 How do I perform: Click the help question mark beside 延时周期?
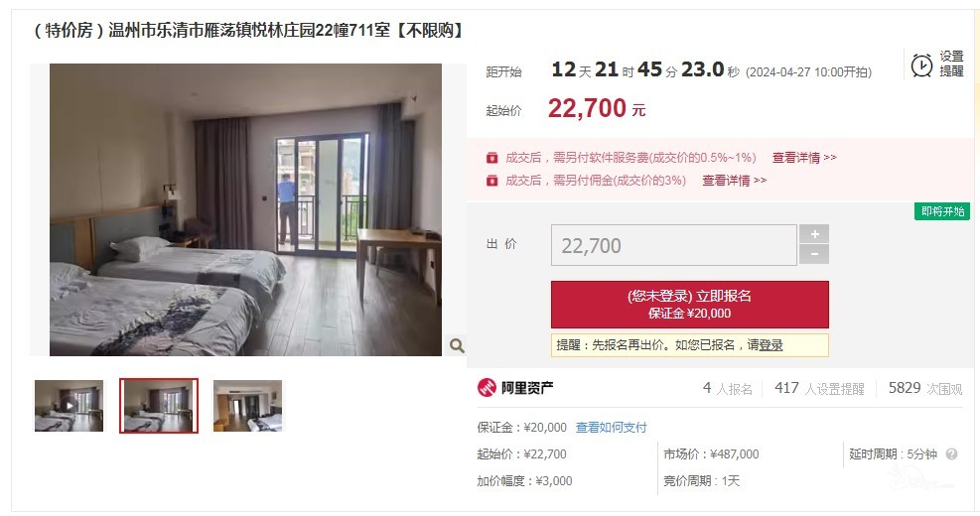[951, 454]
